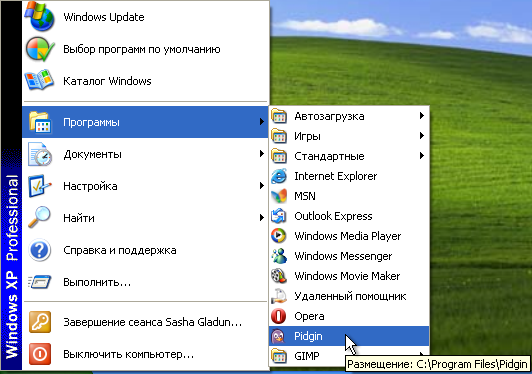The height and width of the screenshot is (374, 532).
Task: Click the Outlook Express icon
Action: (279, 216)
